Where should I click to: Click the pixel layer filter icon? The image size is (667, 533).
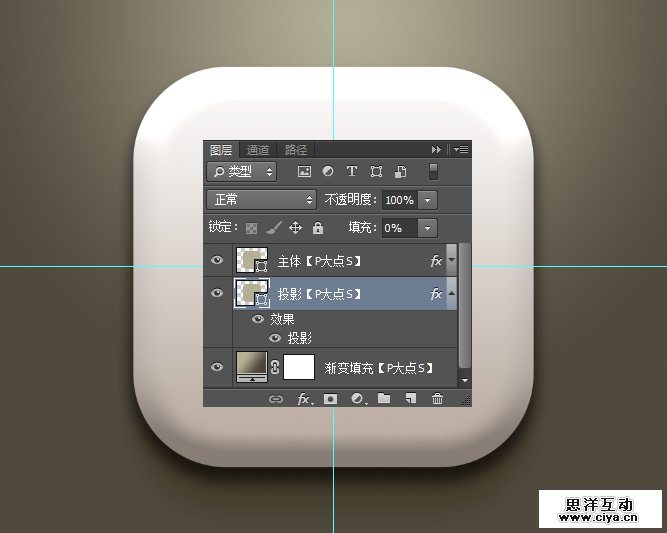point(304,172)
